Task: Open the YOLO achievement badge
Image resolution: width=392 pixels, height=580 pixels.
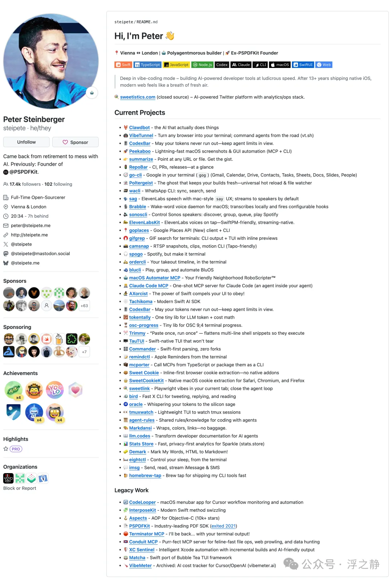Action: point(55,390)
